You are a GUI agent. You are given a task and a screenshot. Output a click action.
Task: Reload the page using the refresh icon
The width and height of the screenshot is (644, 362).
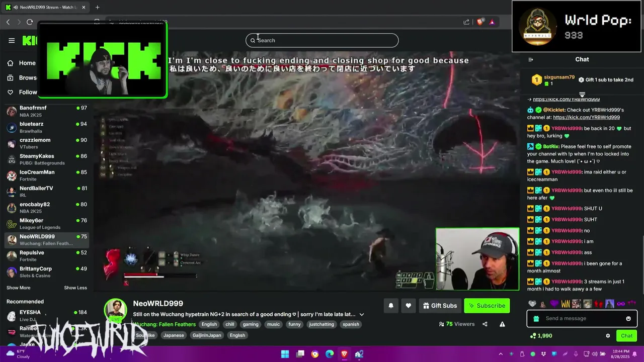pyautogui.click(x=30, y=22)
